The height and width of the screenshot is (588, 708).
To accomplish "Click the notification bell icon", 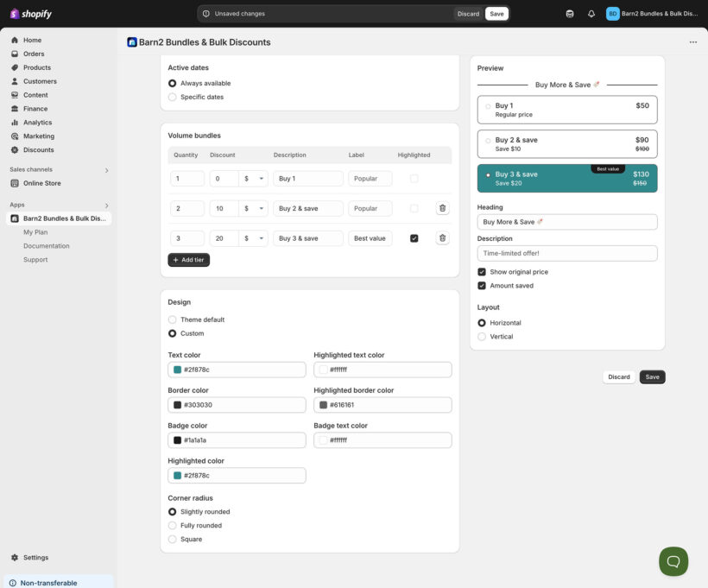I will tap(591, 14).
